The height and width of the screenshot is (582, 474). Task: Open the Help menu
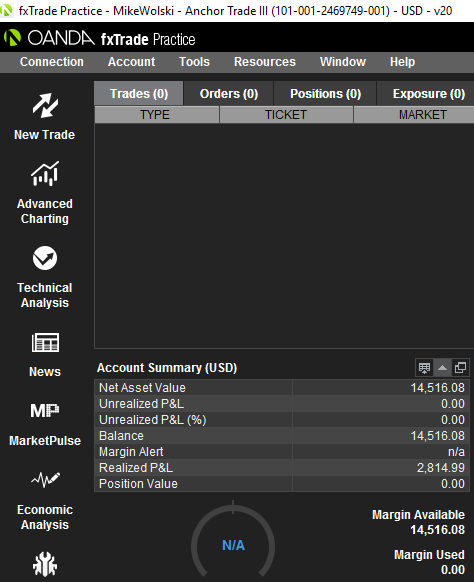pos(402,62)
